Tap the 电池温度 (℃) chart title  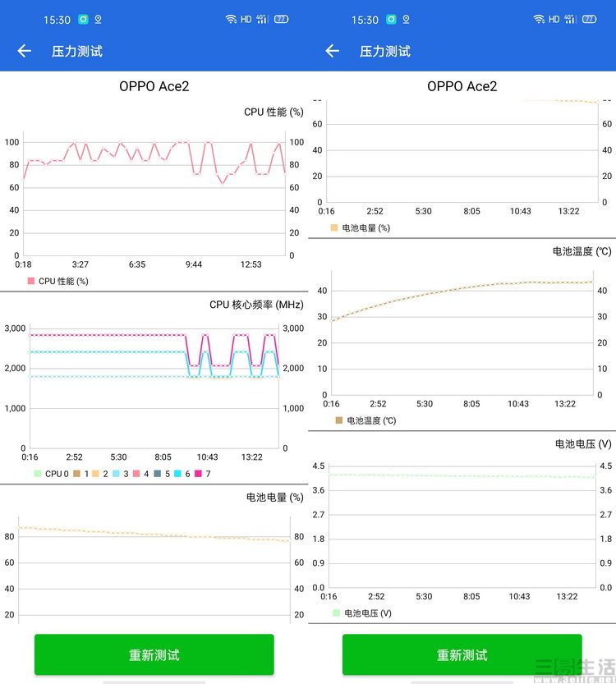pos(582,251)
